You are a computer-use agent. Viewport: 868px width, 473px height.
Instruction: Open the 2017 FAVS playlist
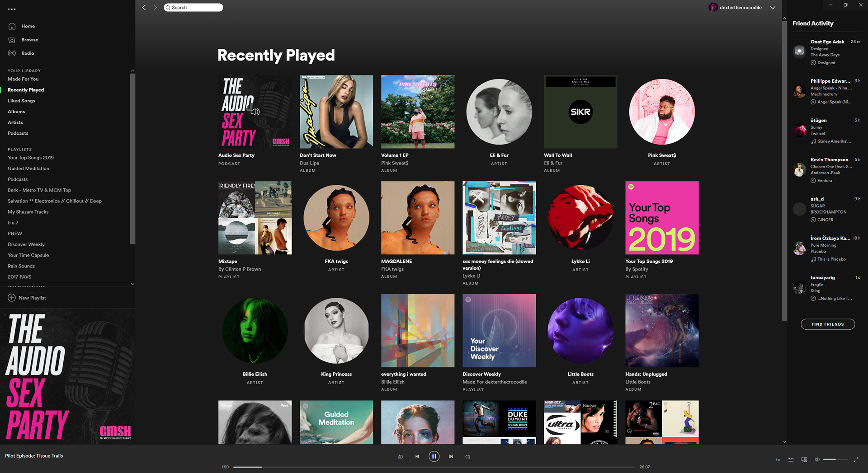coord(19,277)
